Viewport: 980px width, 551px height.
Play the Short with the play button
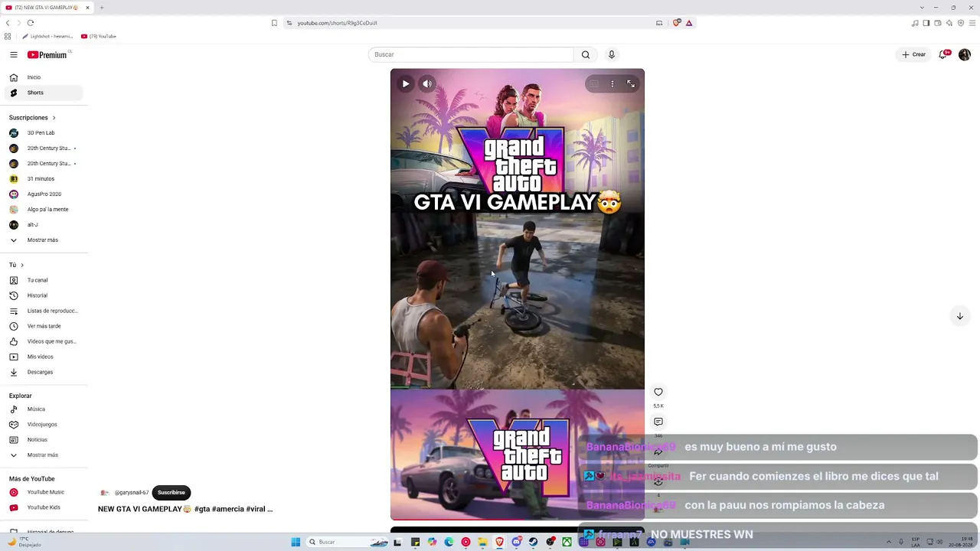pyautogui.click(x=406, y=84)
